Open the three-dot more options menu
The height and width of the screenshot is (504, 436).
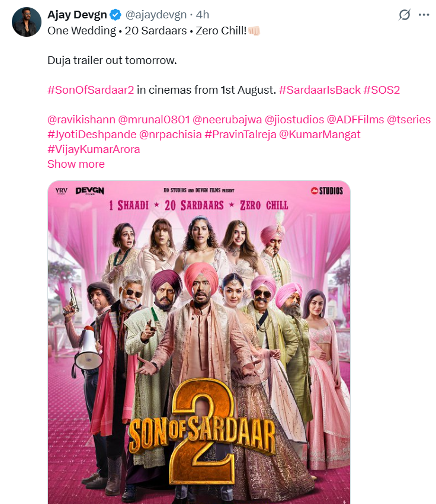tap(424, 15)
